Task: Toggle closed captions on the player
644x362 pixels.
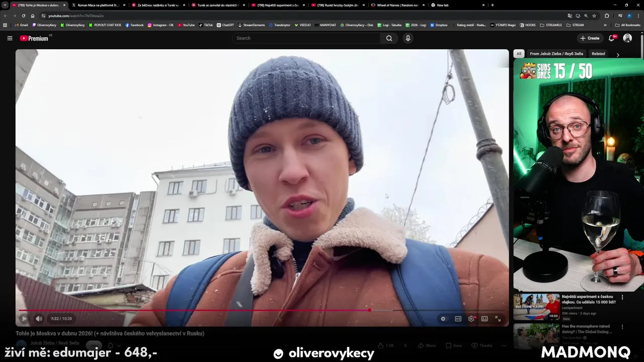Action: coord(458,319)
